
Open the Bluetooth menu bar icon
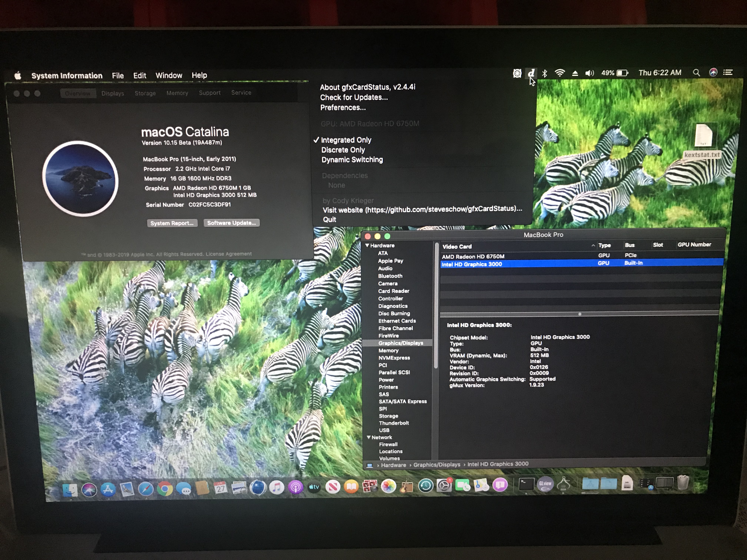[x=544, y=73]
